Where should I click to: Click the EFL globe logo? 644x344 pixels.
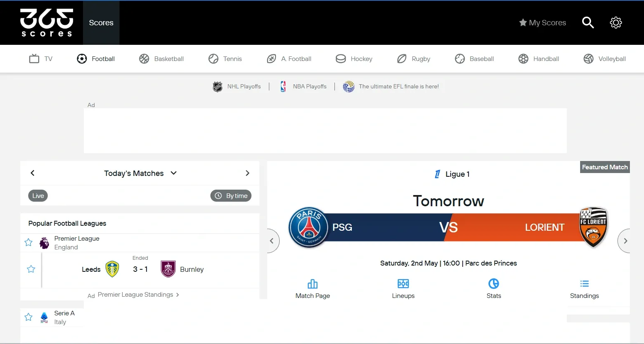coord(349,86)
